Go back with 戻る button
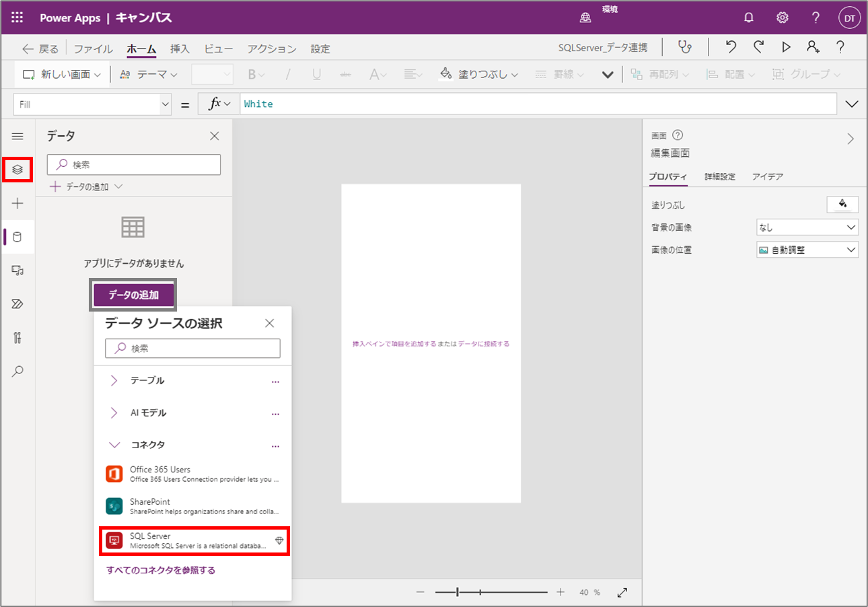 tap(40, 49)
